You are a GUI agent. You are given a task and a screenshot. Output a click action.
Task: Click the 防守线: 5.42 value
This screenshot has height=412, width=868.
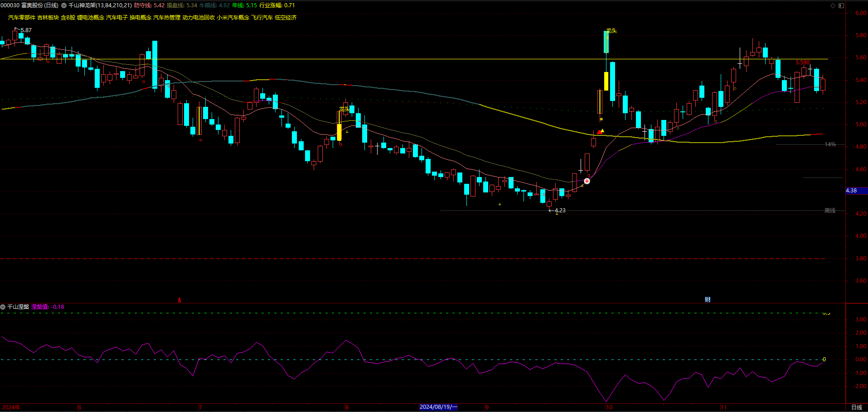coord(150,5)
